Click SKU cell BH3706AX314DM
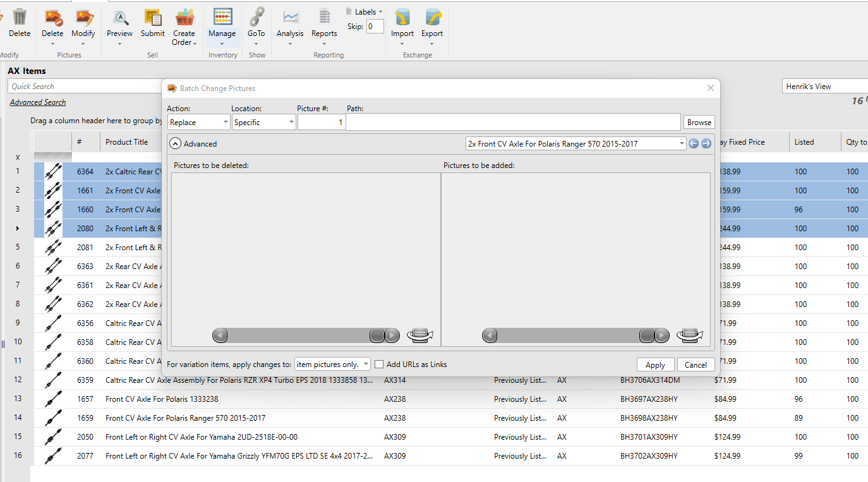868x482 pixels. (x=650, y=380)
